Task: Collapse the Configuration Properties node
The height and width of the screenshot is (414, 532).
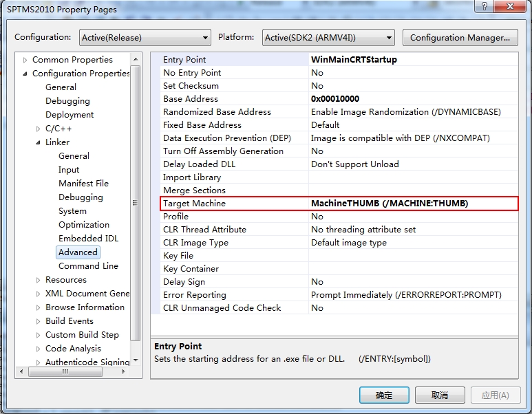Action: coord(25,74)
